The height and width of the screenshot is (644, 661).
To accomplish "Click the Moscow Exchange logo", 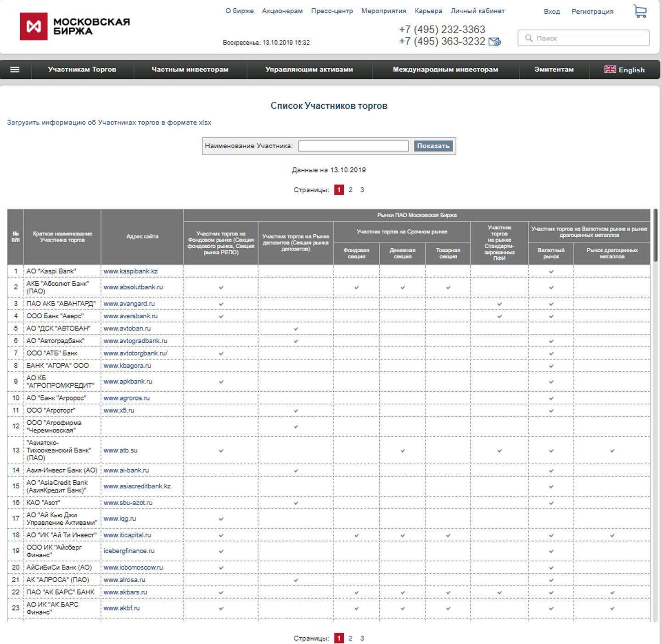I will (x=74, y=26).
